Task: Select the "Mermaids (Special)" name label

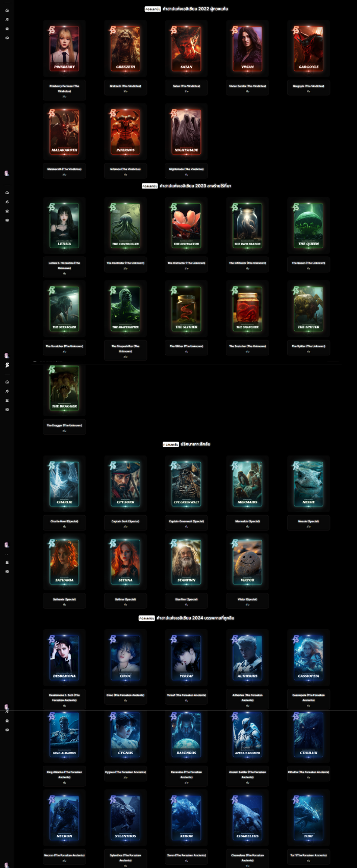Action: 247,521
